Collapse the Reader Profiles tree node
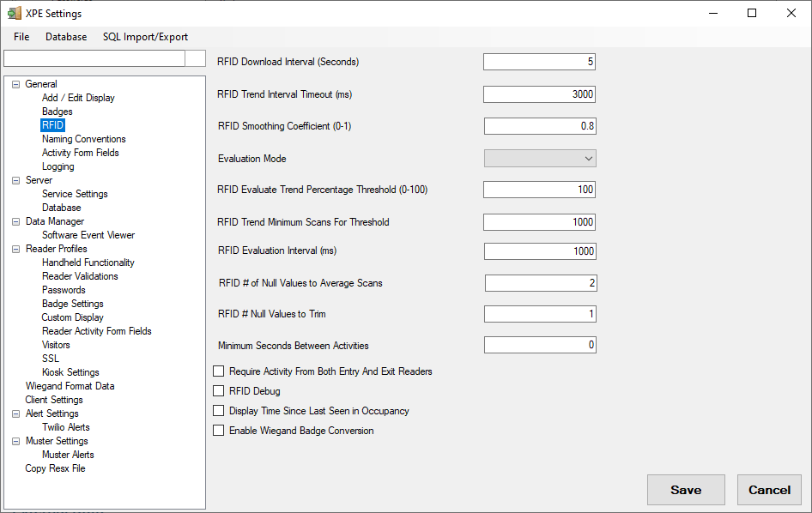Viewport: 812px width, 513px height. 16,249
